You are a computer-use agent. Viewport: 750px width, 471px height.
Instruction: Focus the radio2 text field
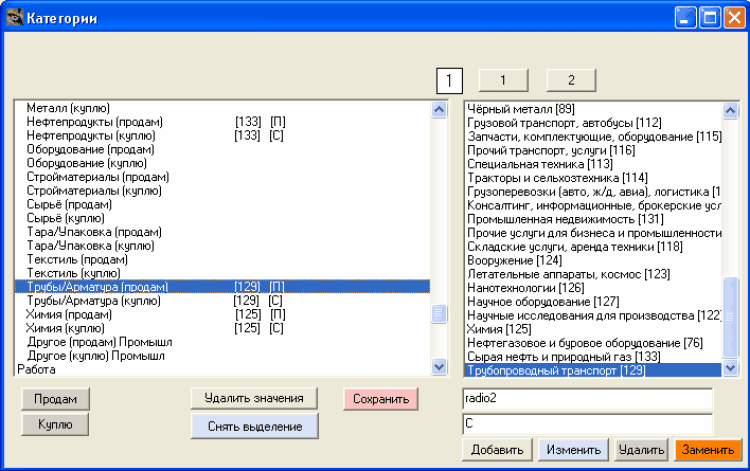coord(587,398)
